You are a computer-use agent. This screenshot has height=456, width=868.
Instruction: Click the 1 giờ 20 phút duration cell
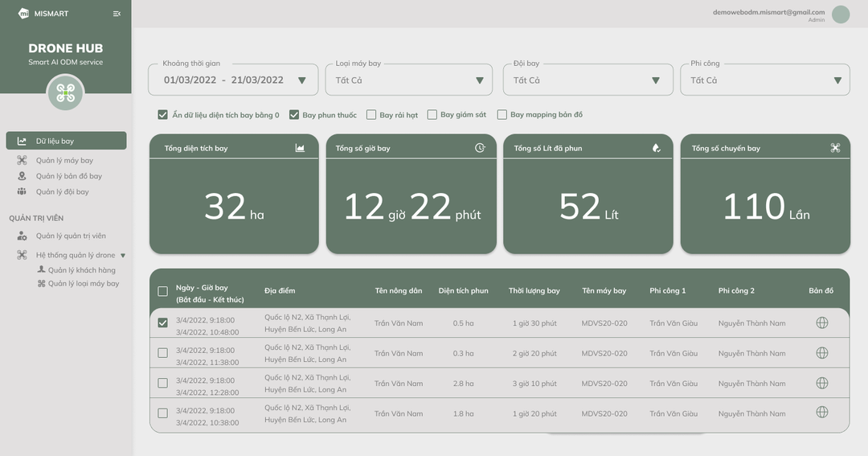(x=534, y=413)
